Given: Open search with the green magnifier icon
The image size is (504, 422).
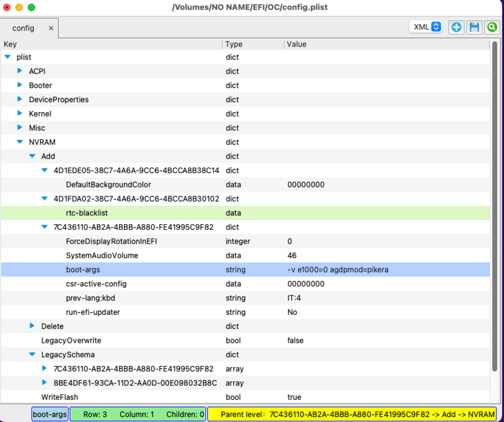Looking at the screenshot, I should tap(491, 27).
